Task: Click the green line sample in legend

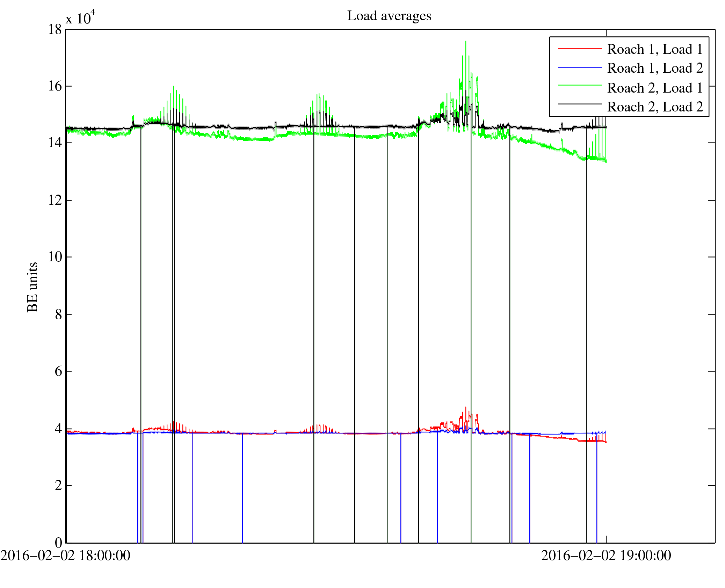Action: 580,85
